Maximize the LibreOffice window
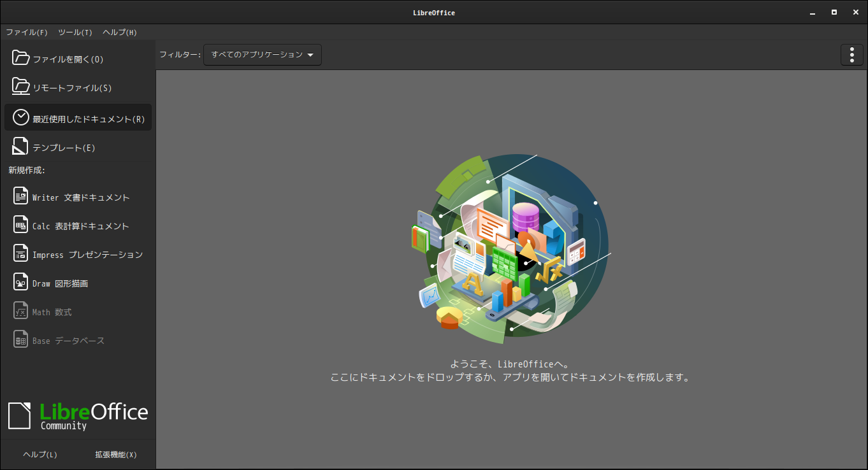This screenshot has width=868, height=470. (834, 12)
